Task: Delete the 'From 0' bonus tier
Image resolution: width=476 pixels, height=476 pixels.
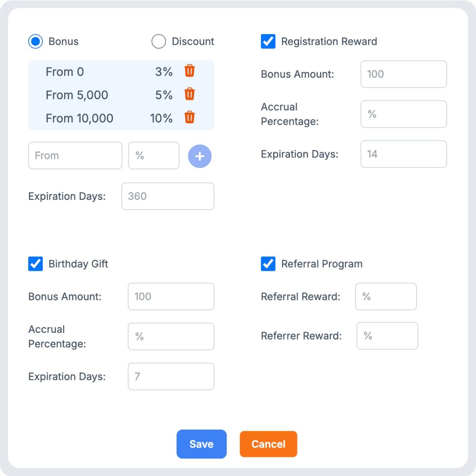Action: click(190, 71)
